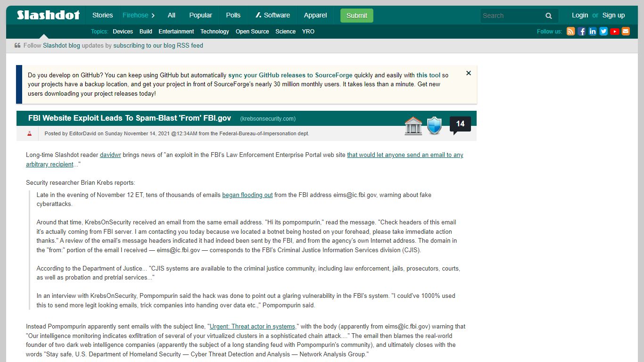Image resolution: width=644 pixels, height=362 pixels.
Task: Open 'Urgent: Threat actor in systems' link
Action: (x=253, y=327)
